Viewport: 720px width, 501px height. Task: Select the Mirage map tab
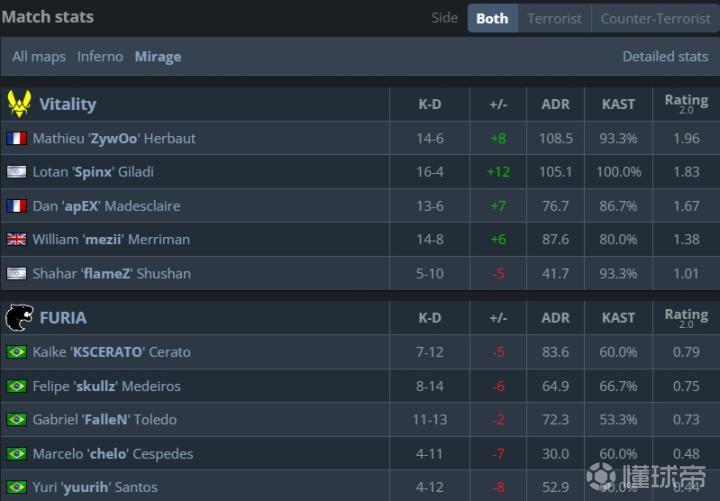(x=158, y=56)
